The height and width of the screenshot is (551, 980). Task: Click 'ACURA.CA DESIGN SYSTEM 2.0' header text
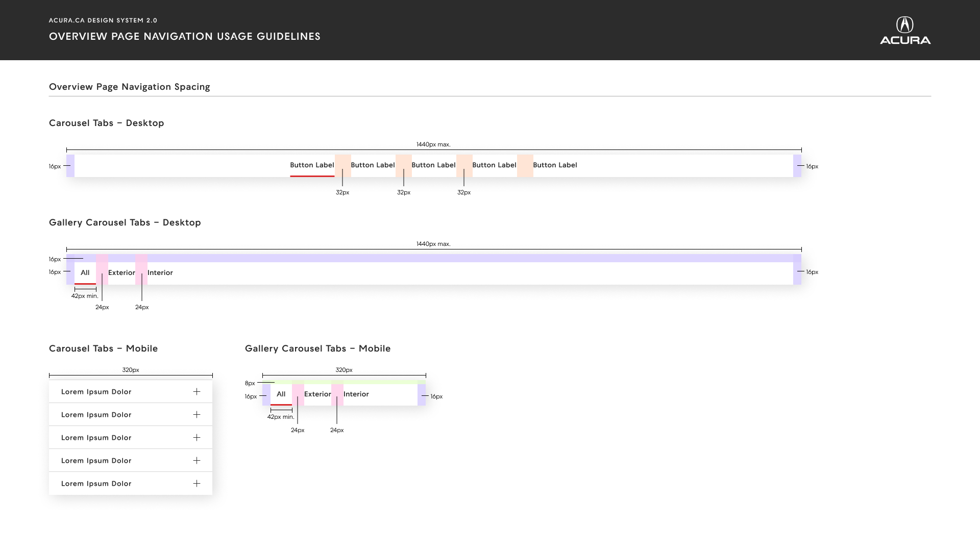point(103,20)
